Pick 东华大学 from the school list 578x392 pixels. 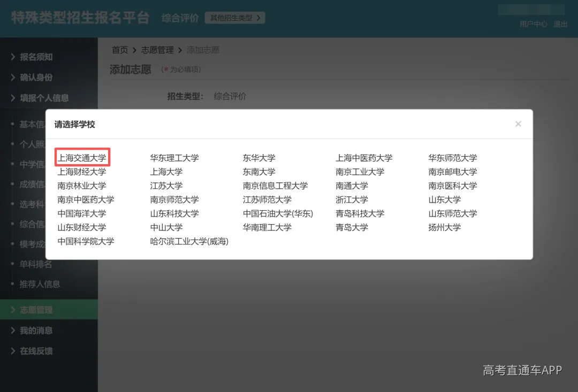click(259, 158)
